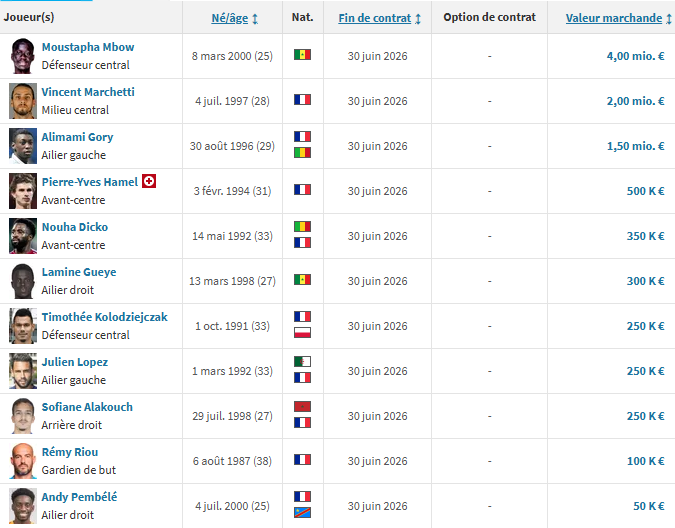Viewport: 675px width, 528px height.
Task: Click the 4,00 mio. € market value
Action: (x=635, y=56)
